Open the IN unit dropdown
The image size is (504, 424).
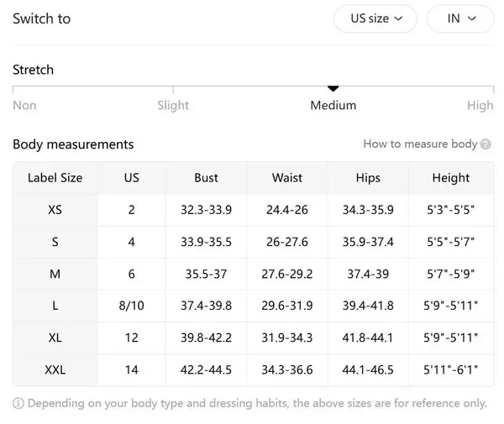coord(462,18)
